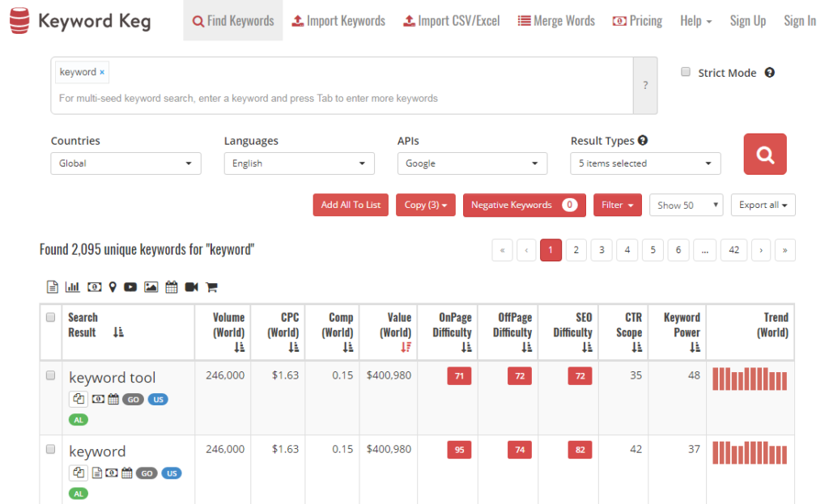Open the Find Keywords tab

click(233, 20)
